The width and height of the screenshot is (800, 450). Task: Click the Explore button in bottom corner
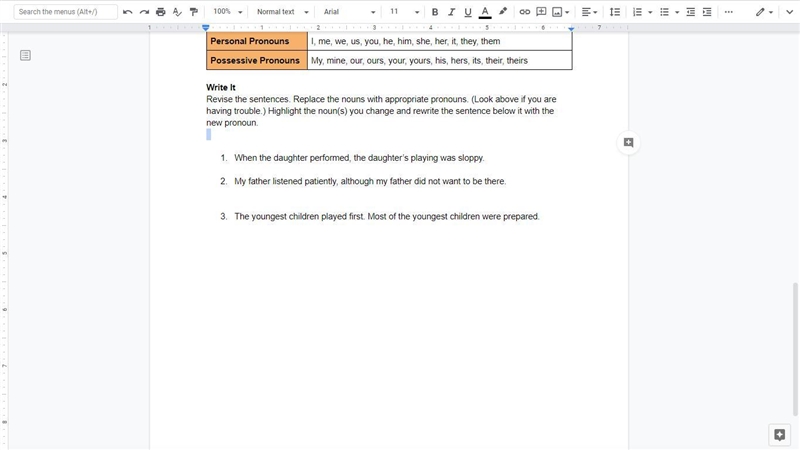coord(780,435)
